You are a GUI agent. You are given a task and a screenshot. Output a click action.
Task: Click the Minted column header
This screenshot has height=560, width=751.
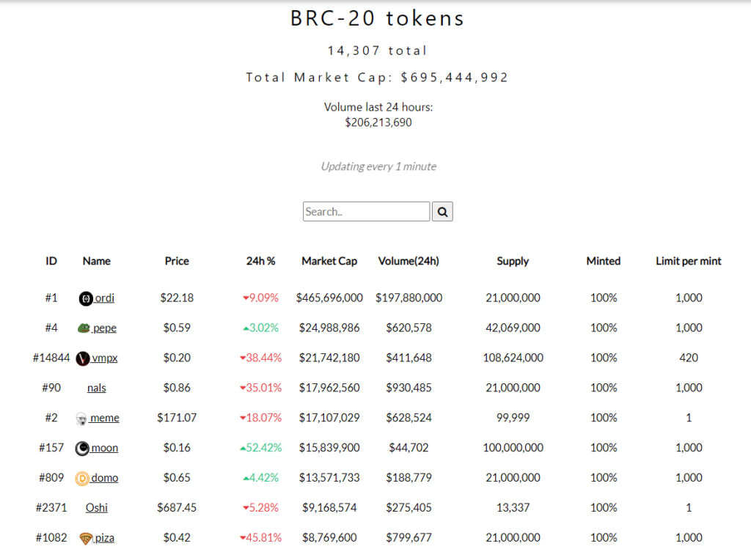(603, 261)
